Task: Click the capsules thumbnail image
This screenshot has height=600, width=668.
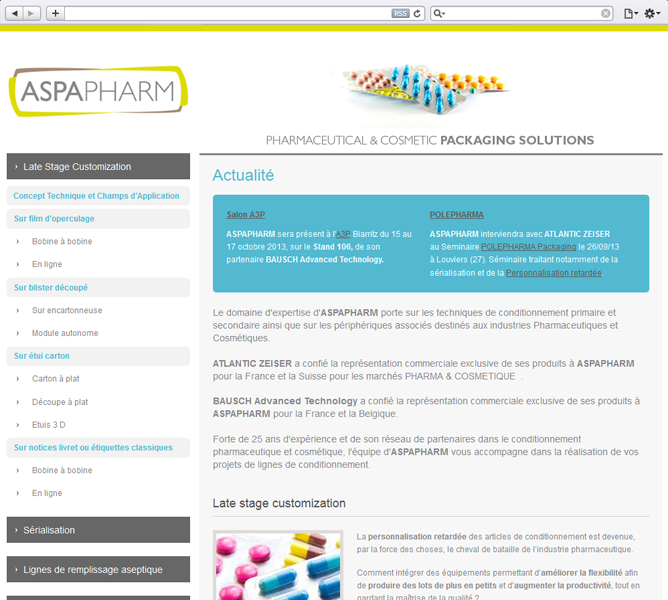Action: coord(278,565)
